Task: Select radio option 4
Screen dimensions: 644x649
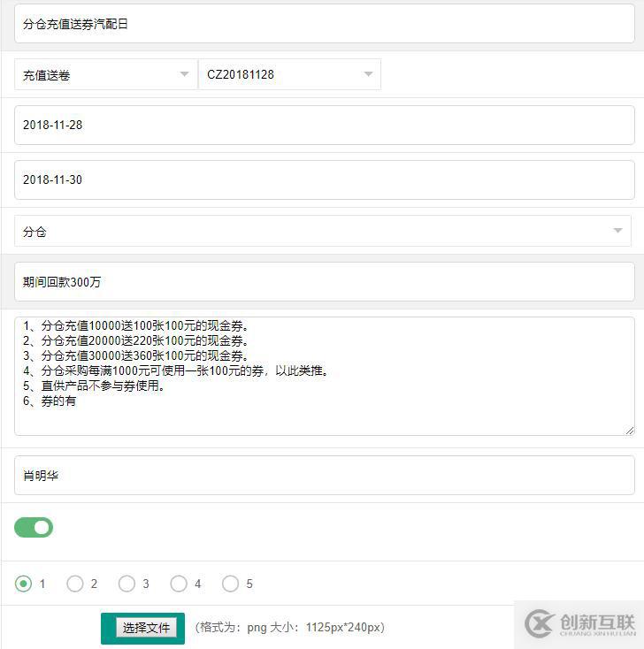Action: point(179,584)
